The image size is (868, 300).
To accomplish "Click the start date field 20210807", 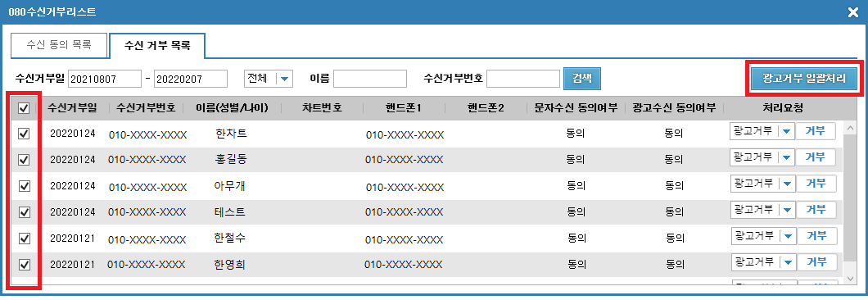I will (x=105, y=79).
